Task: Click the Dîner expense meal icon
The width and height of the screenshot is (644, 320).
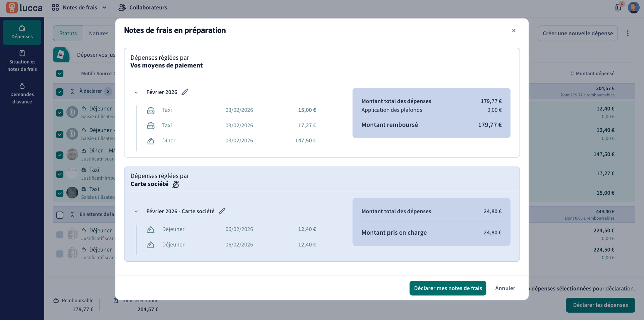Action: 151,141
